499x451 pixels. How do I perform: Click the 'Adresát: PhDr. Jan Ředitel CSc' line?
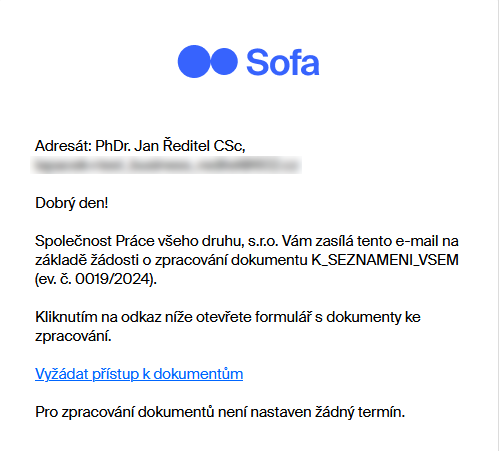pyautogui.click(x=140, y=146)
